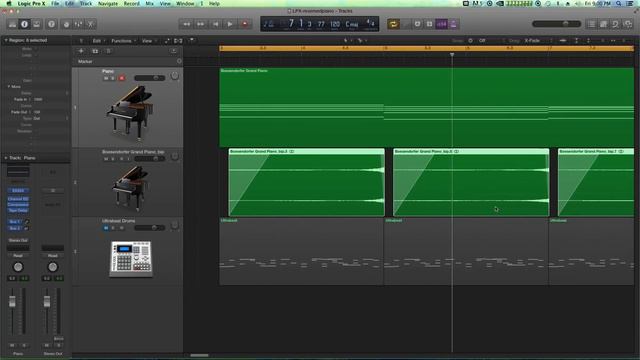
Task: Open the Toolbar display button
Action: 37,24
